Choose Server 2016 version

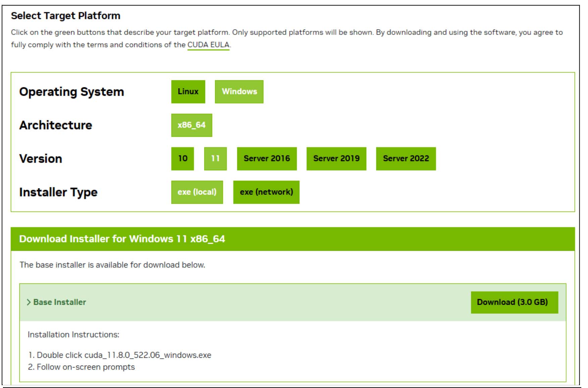267,159
